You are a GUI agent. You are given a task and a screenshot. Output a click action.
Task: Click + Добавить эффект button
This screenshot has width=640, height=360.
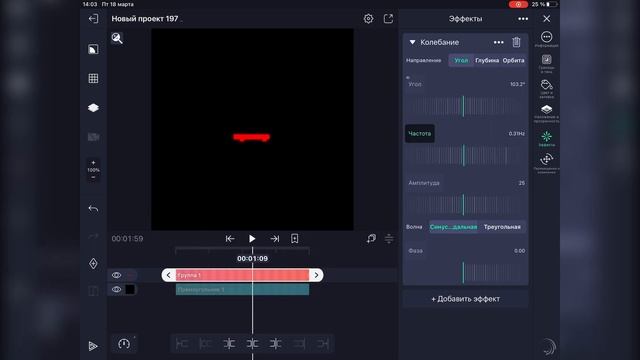465,299
